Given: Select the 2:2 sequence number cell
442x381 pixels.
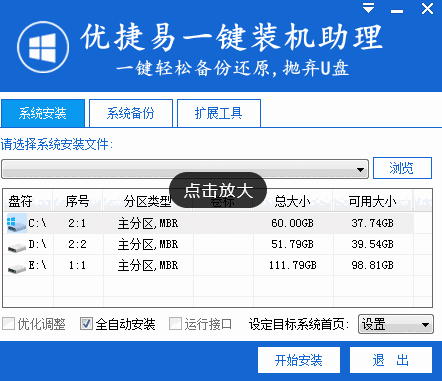Looking at the screenshot, I should pos(77,244).
